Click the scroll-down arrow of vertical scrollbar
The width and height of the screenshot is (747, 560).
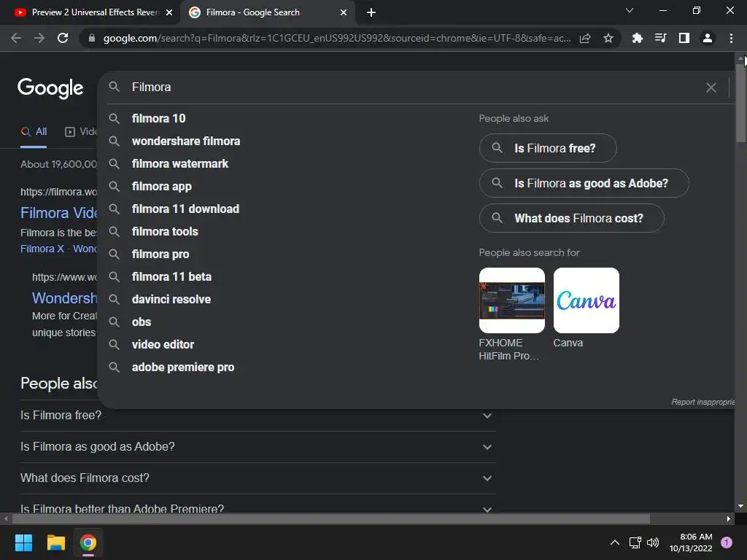tap(741, 506)
